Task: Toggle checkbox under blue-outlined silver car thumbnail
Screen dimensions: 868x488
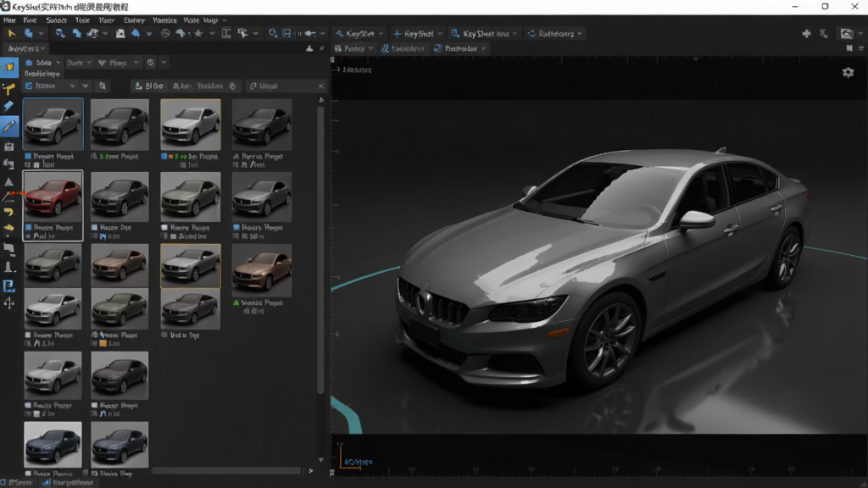Action: [28, 157]
